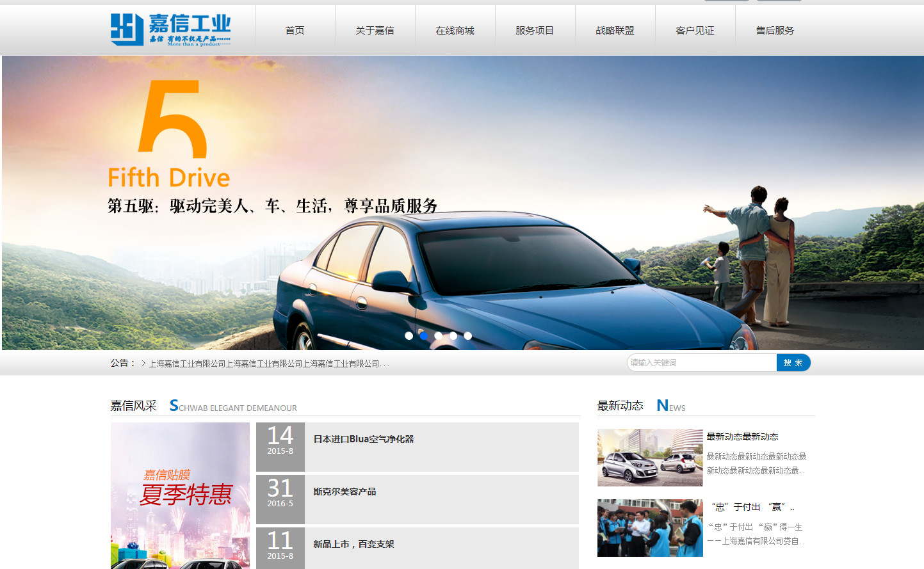Click the white cars news thumbnail
Viewport: 924px width, 569px height.
click(650, 458)
